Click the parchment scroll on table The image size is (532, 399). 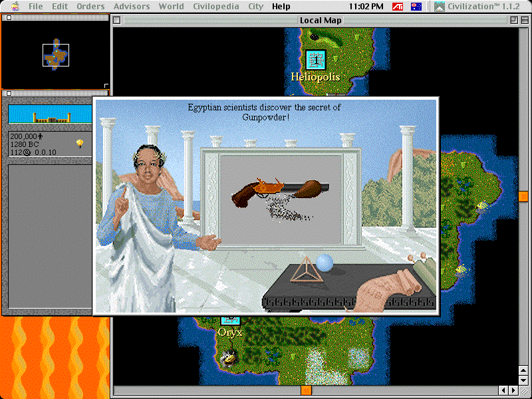[x=385, y=290]
